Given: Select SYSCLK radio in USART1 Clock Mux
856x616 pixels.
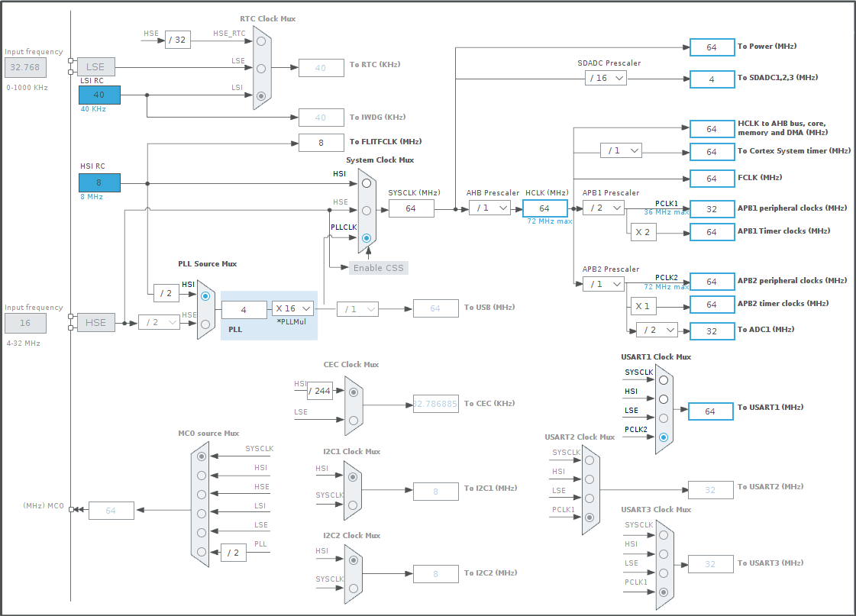Looking at the screenshot, I should coord(664,380).
